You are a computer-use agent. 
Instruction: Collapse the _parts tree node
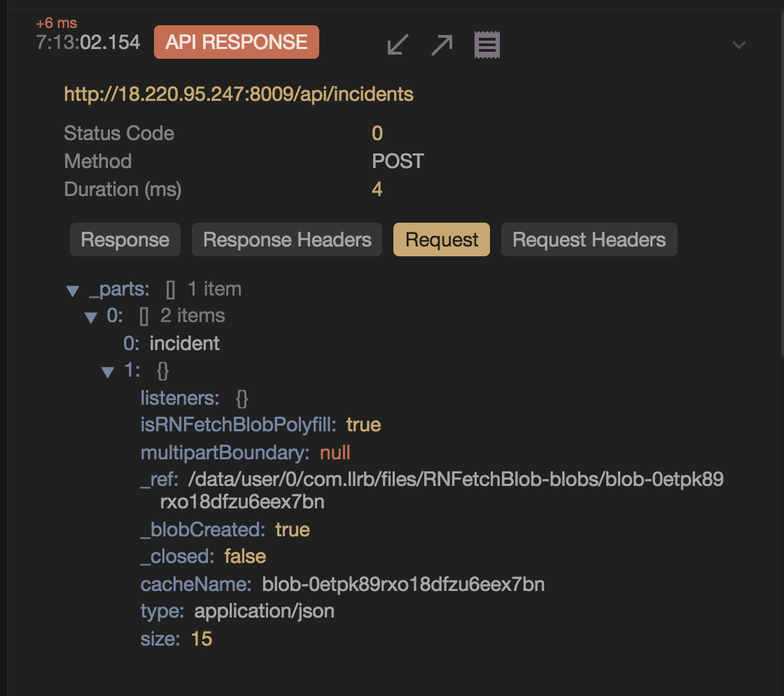pos(71,290)
